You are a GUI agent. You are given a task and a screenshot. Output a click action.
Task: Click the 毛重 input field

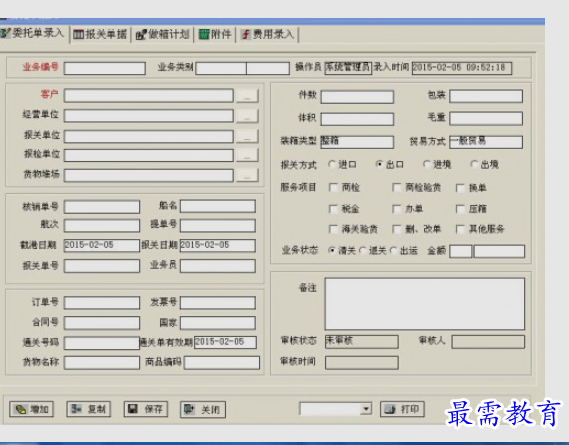[486, 118]
